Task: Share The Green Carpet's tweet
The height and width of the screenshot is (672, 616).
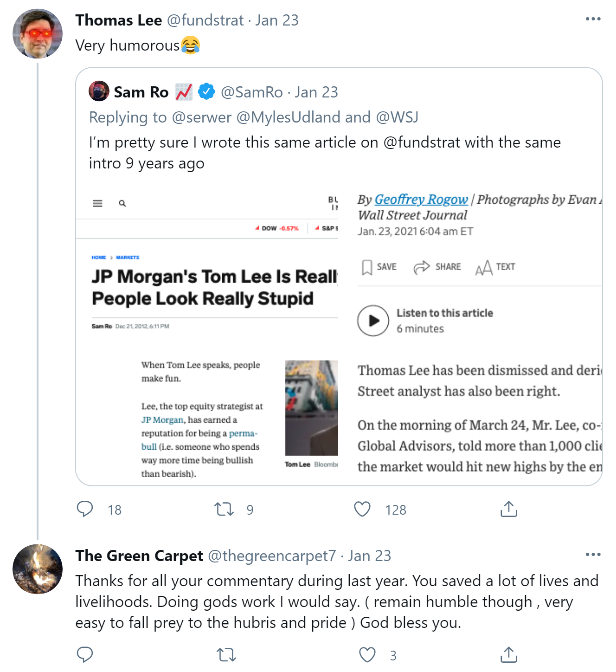Action: coord(508,654)
